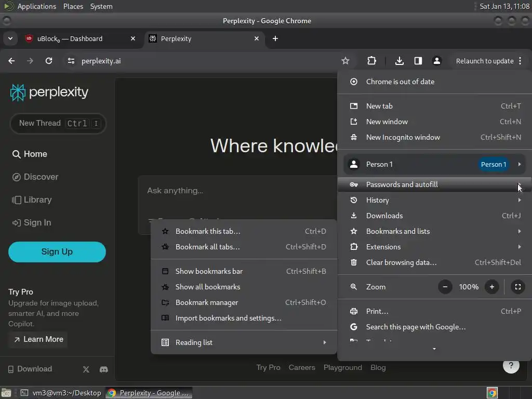532x399 pixels.
Task: Choose Bookmark this tab
Action: (x=244, y=231)
